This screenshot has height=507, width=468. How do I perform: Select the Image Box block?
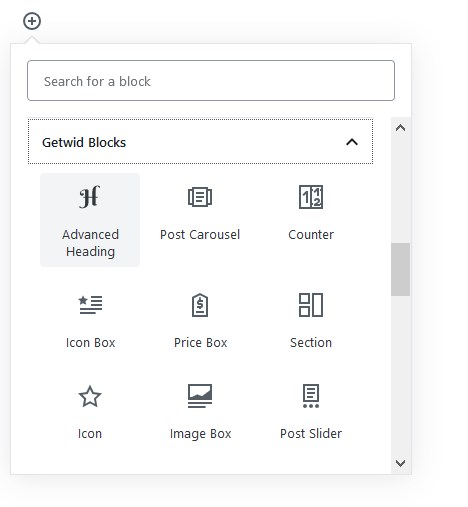pos(200,413)
